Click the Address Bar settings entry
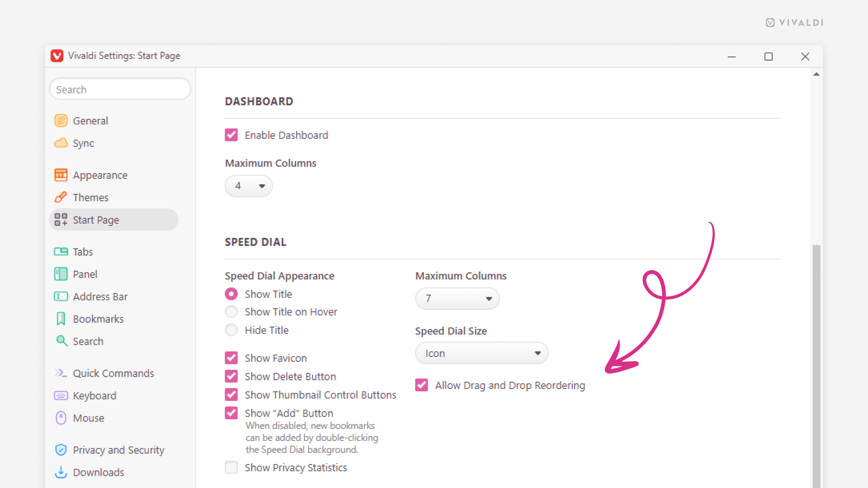 click(x=61, y=296)
